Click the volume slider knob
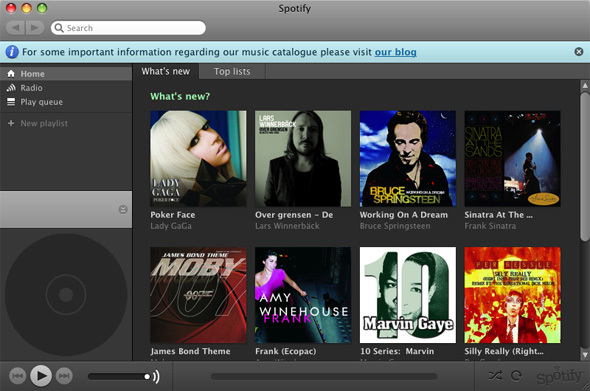The image size is (590, 391). (x=147, y=376)
